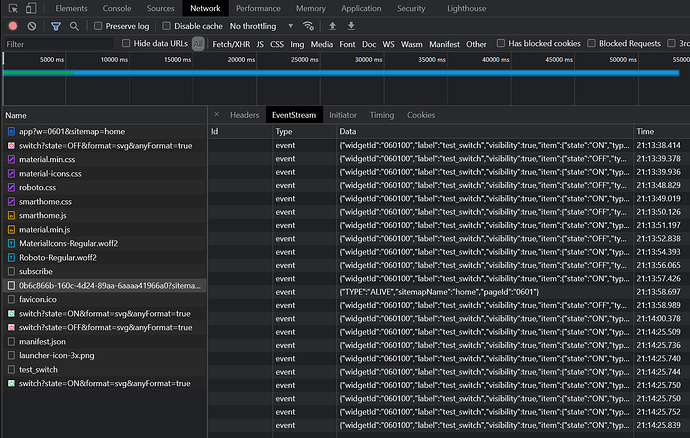Toggle the network filter funnel icon
Screen dimensions: 690x438
55,26
